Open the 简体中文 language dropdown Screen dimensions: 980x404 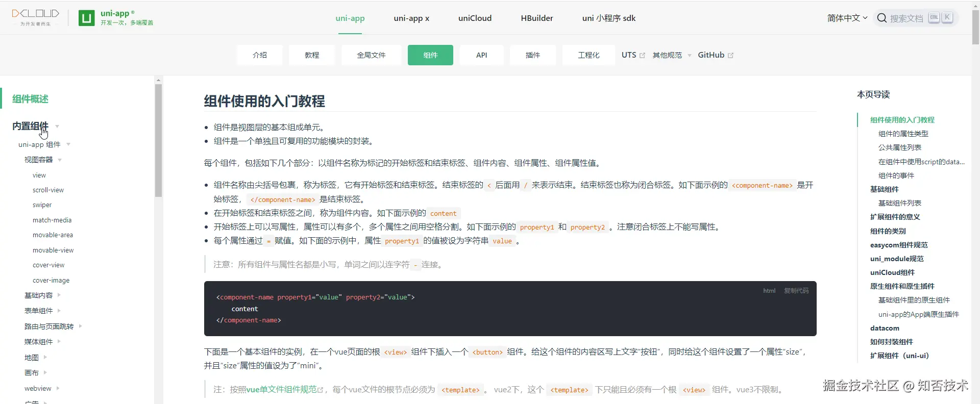(x=847, y=18)
